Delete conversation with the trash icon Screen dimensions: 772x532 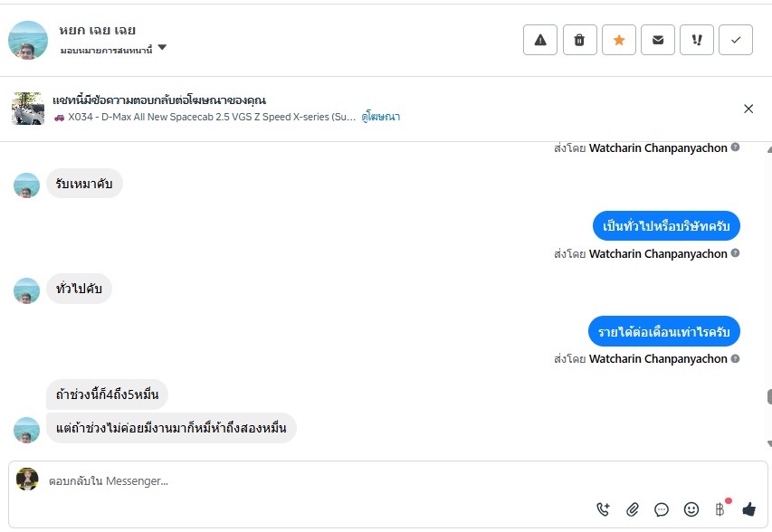579,40
